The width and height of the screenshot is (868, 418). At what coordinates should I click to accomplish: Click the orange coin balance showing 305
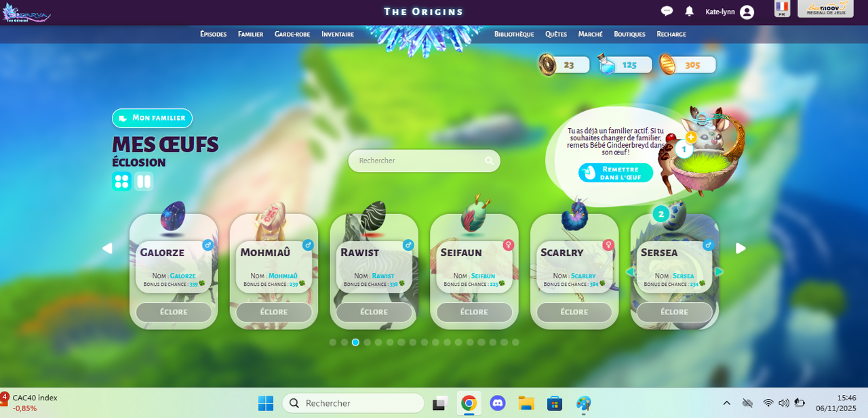pyautogui.click(x=688, y=64)
